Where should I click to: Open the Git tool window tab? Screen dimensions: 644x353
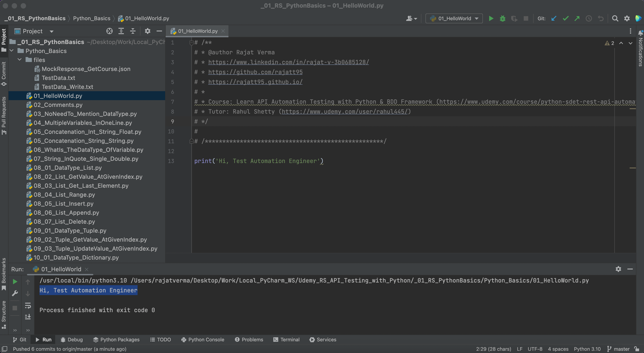[x=20, y=339]
